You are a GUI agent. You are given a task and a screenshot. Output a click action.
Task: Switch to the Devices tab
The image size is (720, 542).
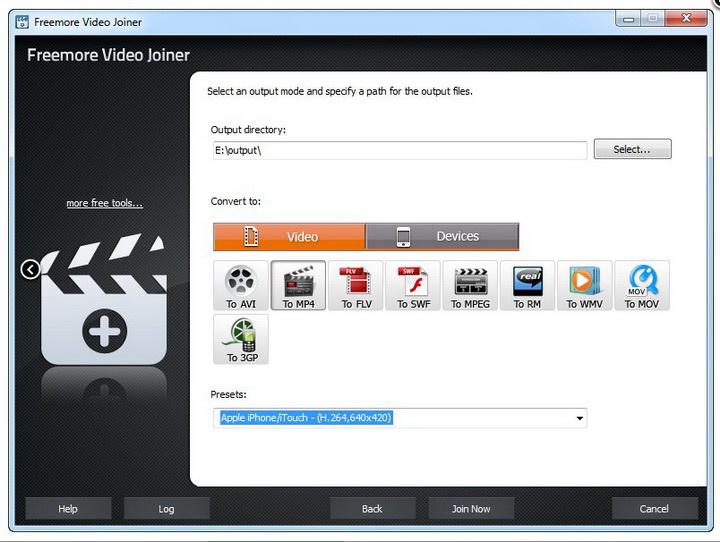442,237
